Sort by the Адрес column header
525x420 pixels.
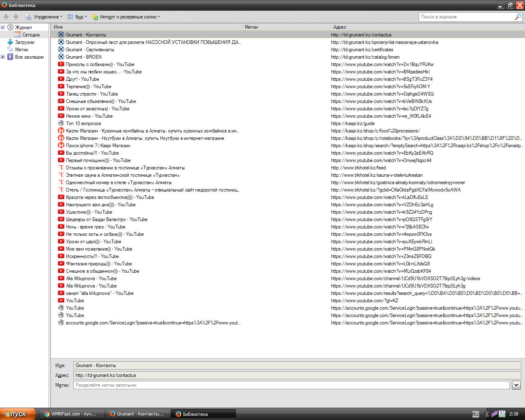point(428,27)
